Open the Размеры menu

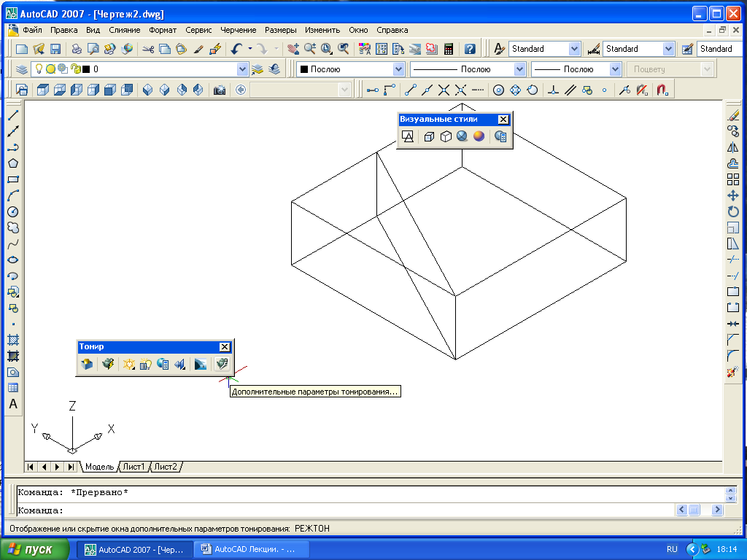tap(281, 30)
